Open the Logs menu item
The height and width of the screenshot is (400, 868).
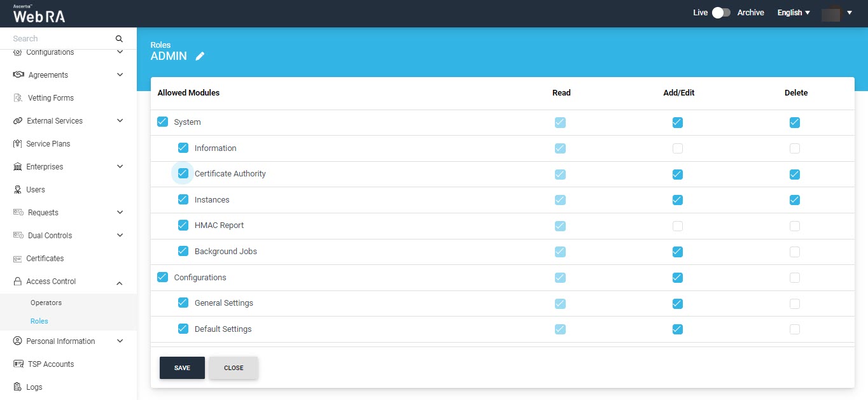[34, 387]
